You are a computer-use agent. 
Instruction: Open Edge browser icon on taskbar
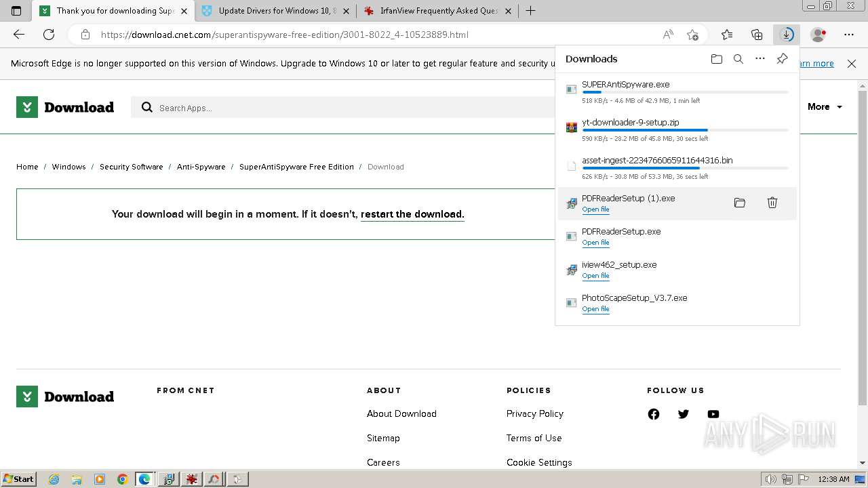[x=144, y=479]
